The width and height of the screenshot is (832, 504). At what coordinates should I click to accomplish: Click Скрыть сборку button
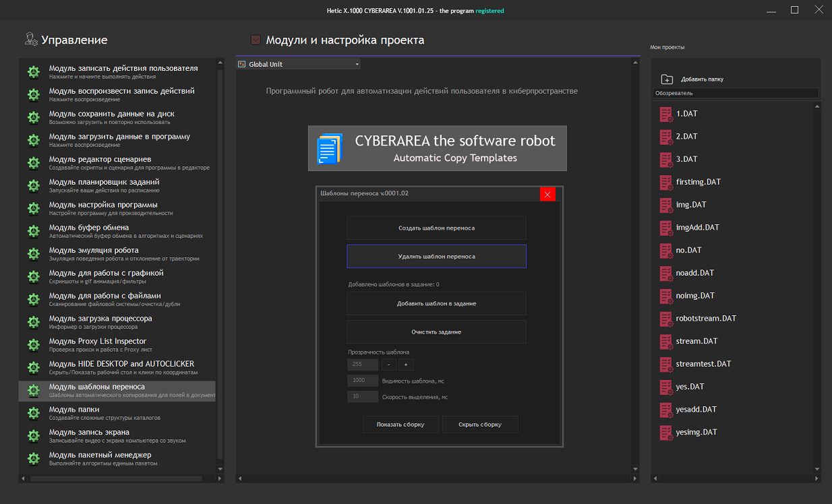pos(480,424)
